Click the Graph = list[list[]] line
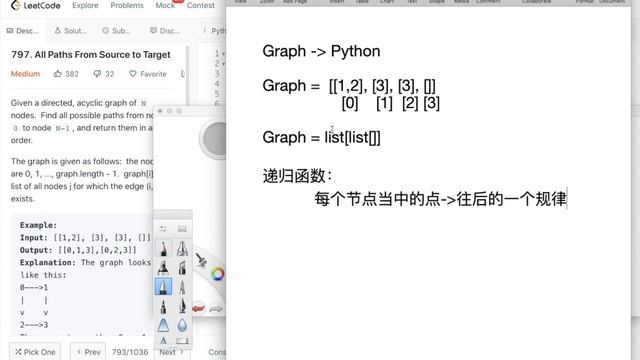This screenshot has height=360, width=640. click(321, 138)
